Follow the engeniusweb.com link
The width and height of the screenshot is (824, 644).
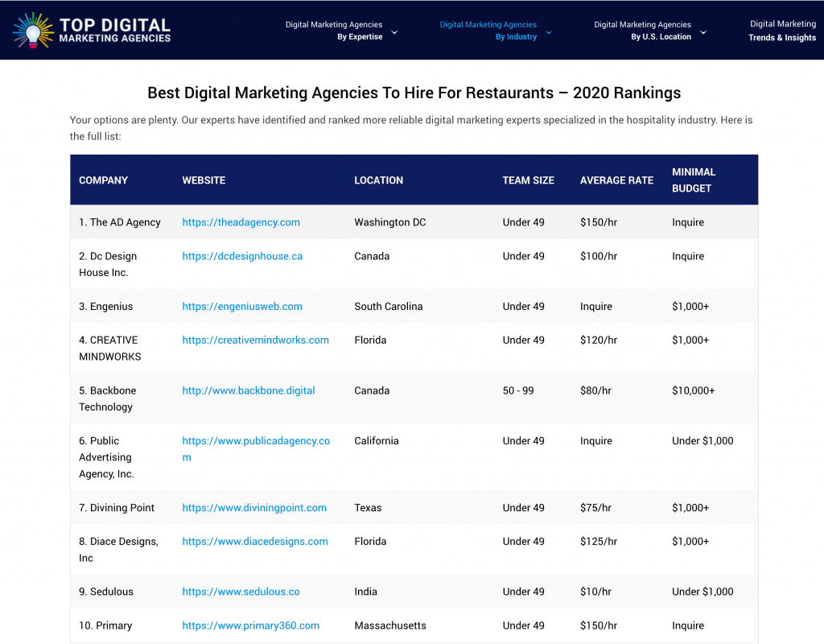(x=241, y=307)
